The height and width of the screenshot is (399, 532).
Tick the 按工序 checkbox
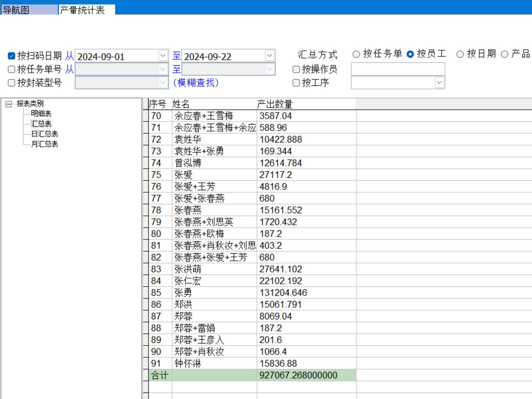pos(296,83)
